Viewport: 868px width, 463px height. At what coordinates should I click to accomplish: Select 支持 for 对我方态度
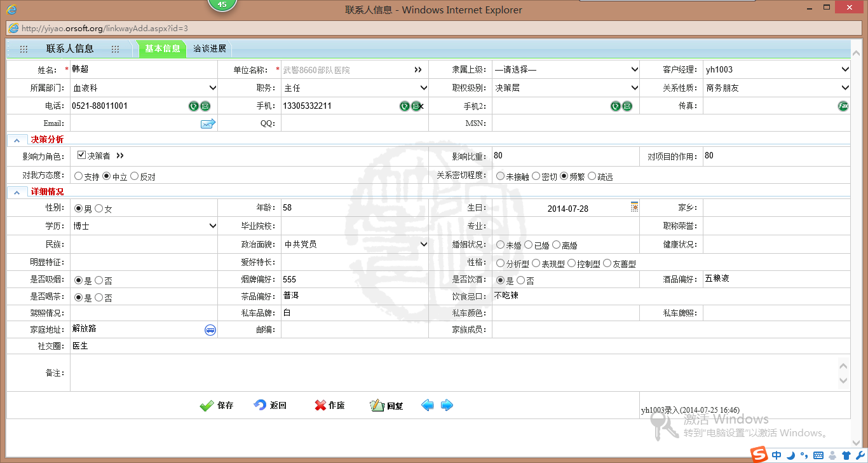point(78,177)
